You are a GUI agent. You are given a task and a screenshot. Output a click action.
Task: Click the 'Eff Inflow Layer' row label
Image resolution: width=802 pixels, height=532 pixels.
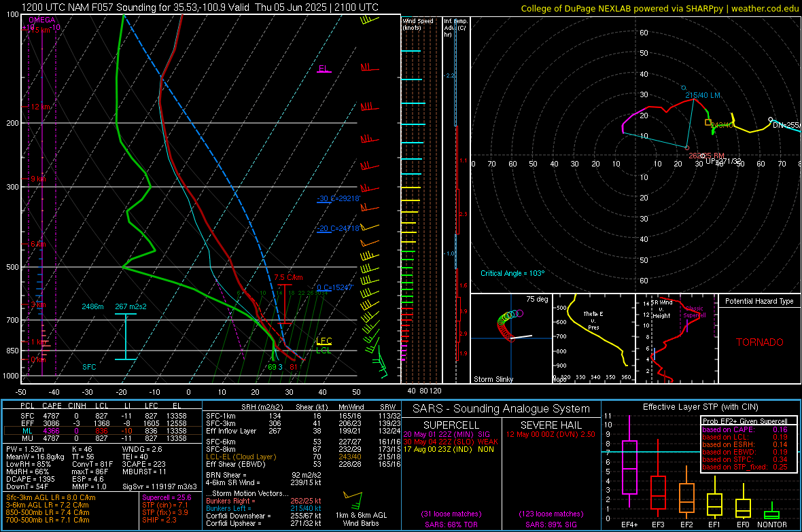230,431
